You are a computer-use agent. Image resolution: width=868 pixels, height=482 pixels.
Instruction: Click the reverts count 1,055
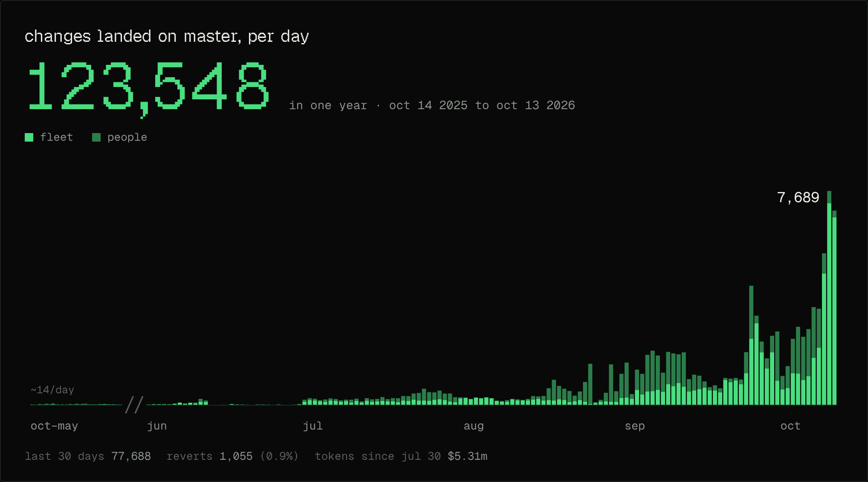pos(236,456)
